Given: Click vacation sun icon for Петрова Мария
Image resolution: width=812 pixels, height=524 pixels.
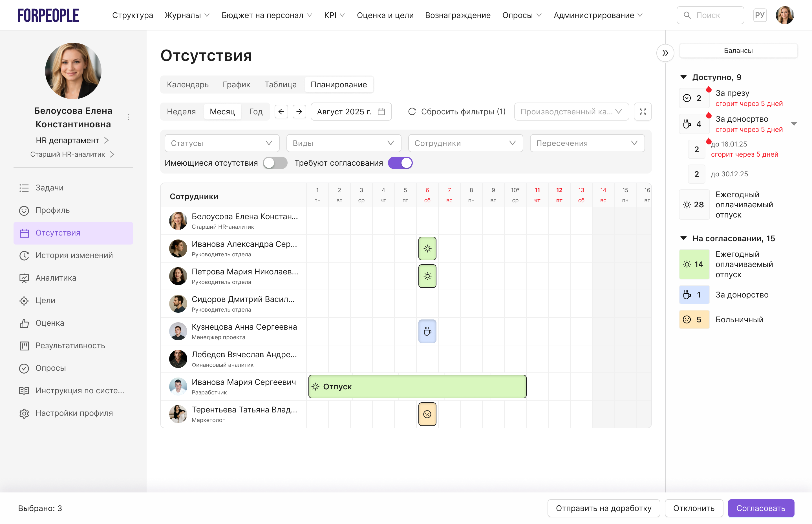Looking at the screenshot, I should [x=427, y=276].
